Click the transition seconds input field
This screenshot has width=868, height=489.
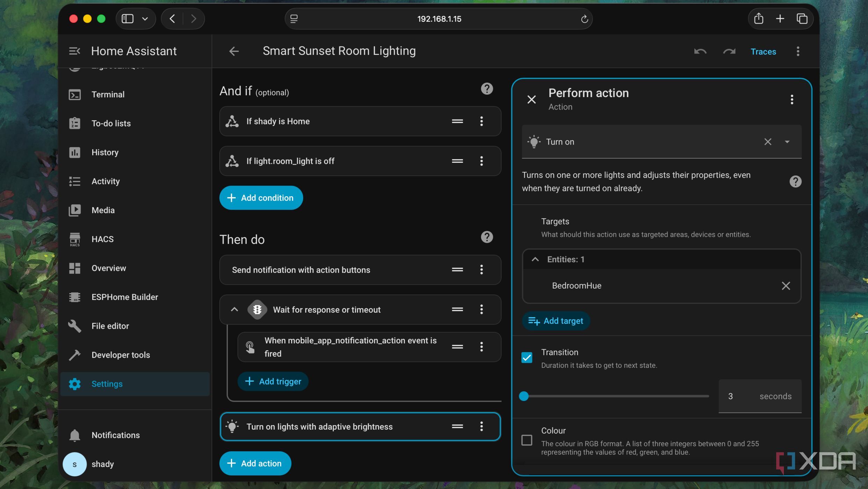pos(759,396)
